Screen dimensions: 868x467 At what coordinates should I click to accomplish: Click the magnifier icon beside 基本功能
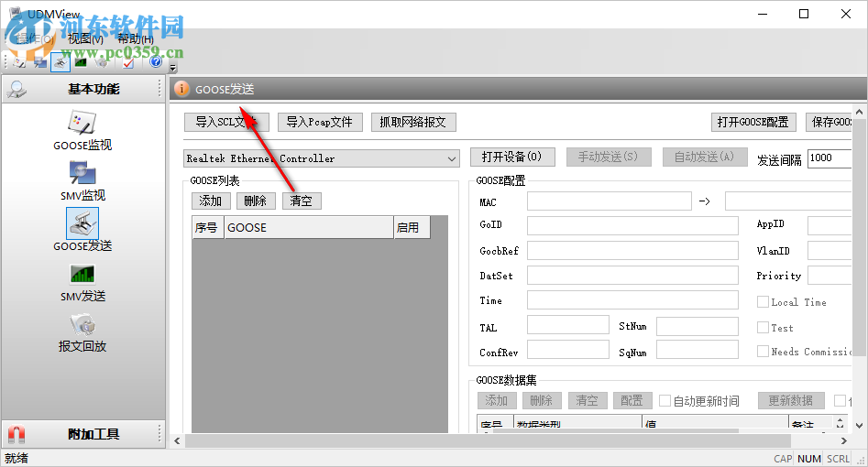point(17,89)
